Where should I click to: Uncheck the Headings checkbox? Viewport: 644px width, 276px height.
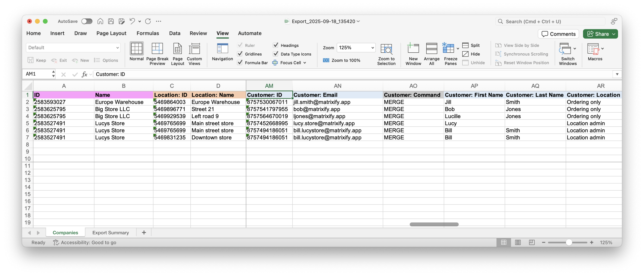click(276, 45)
